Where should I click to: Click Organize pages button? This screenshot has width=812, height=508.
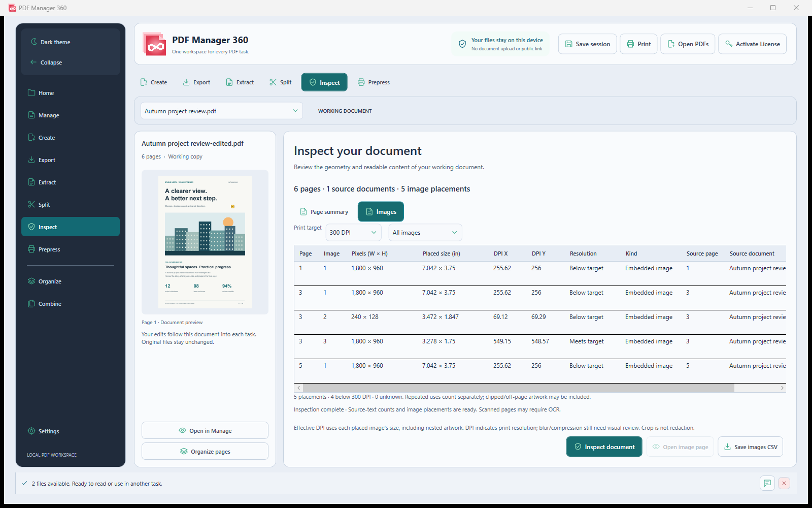tap(205, 452)
